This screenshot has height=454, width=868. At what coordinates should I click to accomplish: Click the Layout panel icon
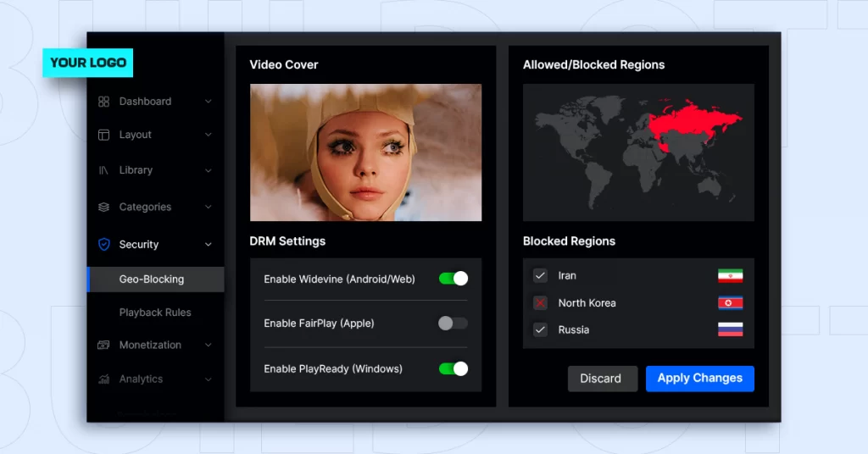pyautogui.click(x=103, y=135)
